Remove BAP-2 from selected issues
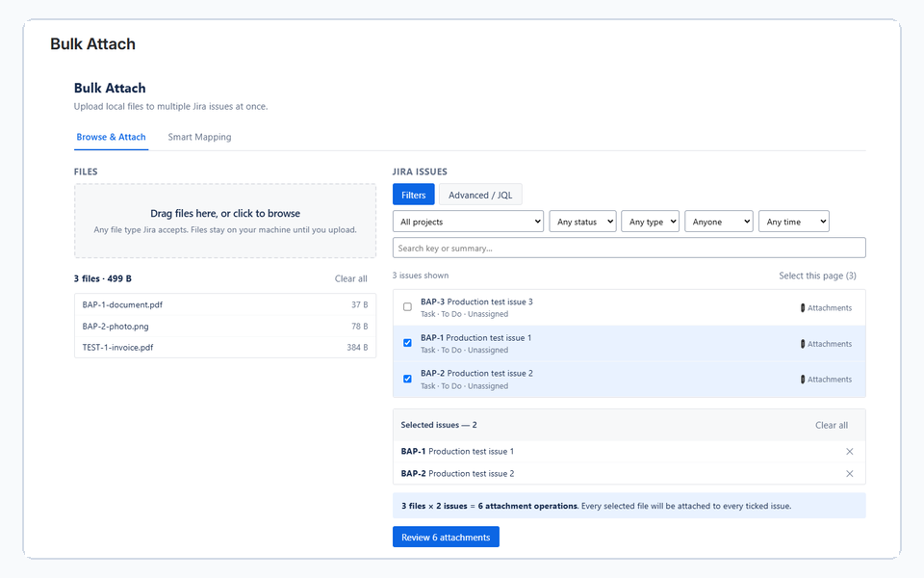924x578 pixels. tap(849, 474)
